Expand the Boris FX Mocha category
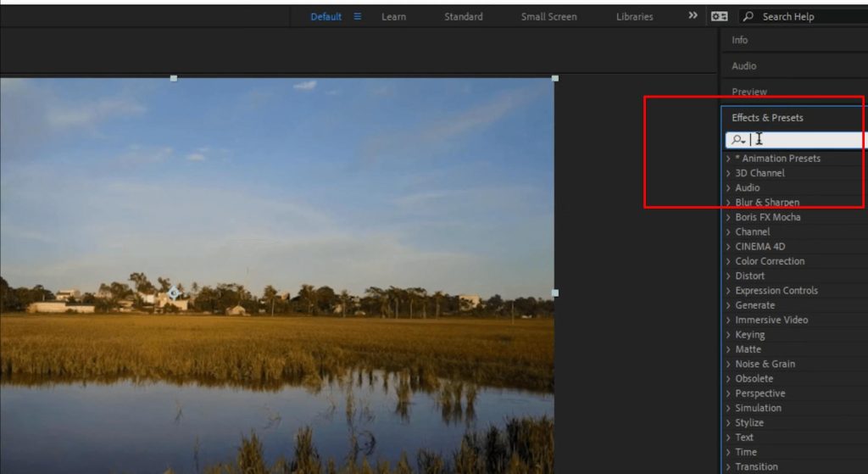The height and width of the screenshot is (474, 868). (728, 217)
